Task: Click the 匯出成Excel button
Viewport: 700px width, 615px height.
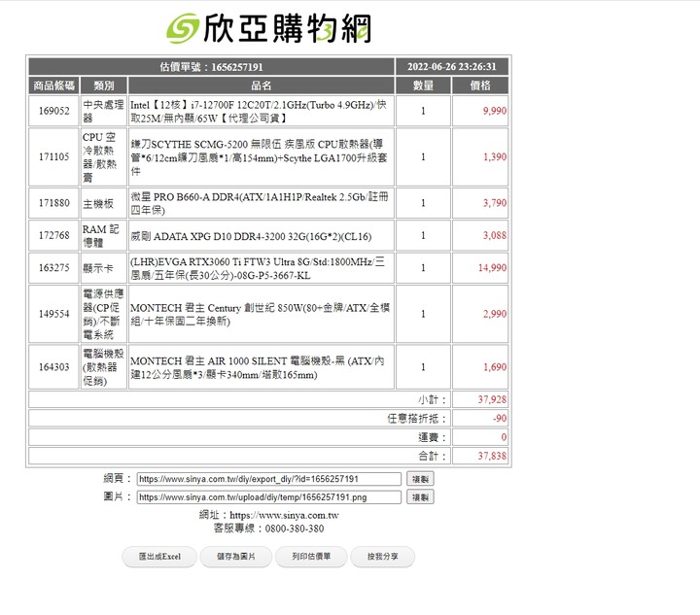Action: (x=159, y=556)
